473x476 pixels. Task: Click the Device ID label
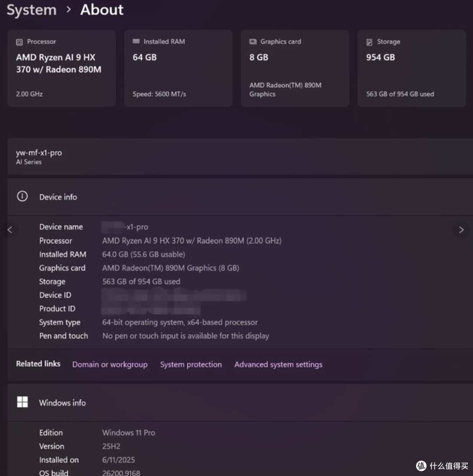point(55,295)
